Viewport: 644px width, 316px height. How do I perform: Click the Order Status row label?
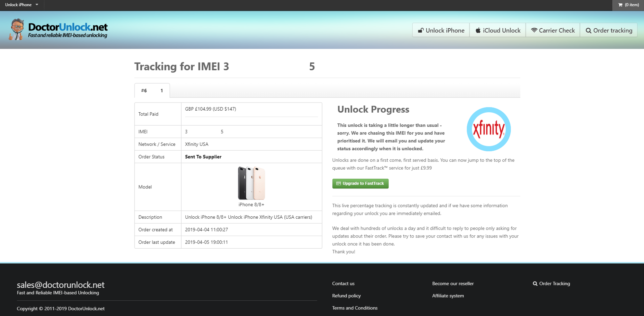(x=151, y=157)
